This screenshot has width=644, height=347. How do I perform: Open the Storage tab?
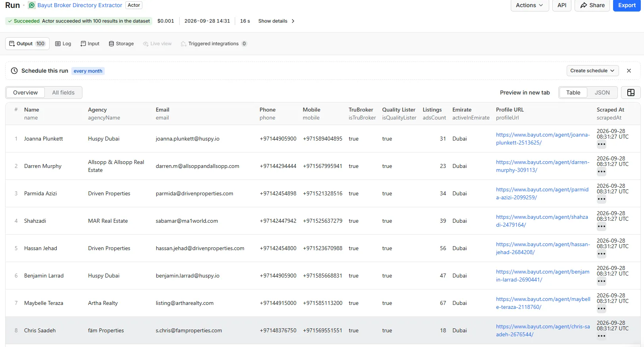tap(121, 44)
